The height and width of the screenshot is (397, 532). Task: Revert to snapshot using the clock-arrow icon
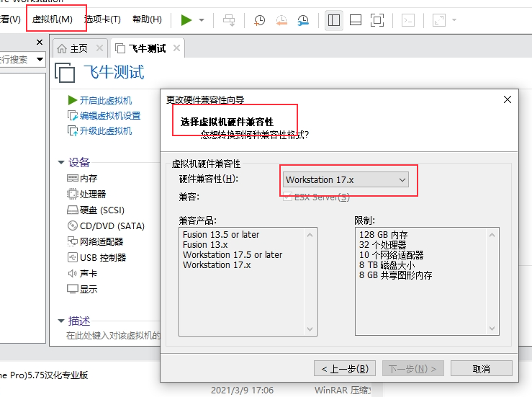[x=281, y=20]
